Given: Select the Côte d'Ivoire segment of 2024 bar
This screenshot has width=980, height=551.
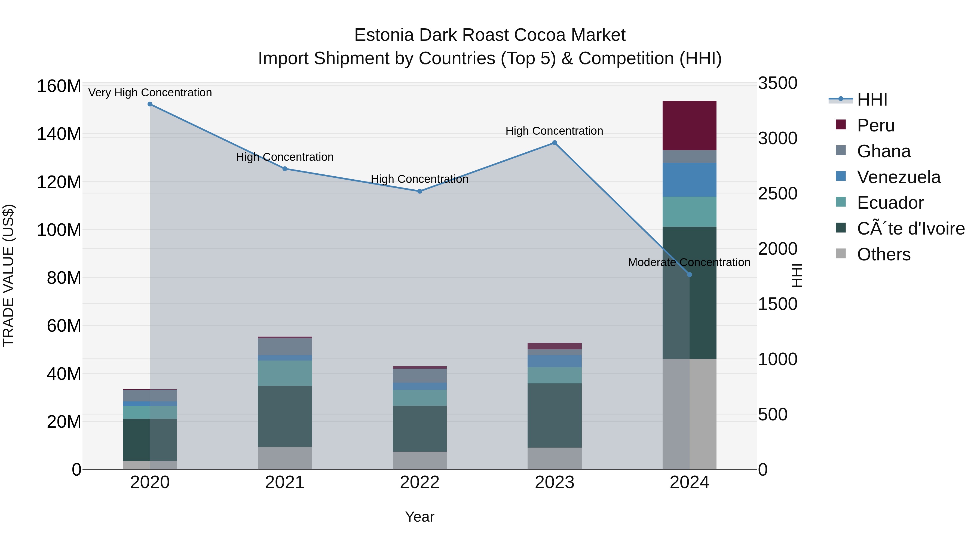Looking at the screenshot, I should 689,293.
